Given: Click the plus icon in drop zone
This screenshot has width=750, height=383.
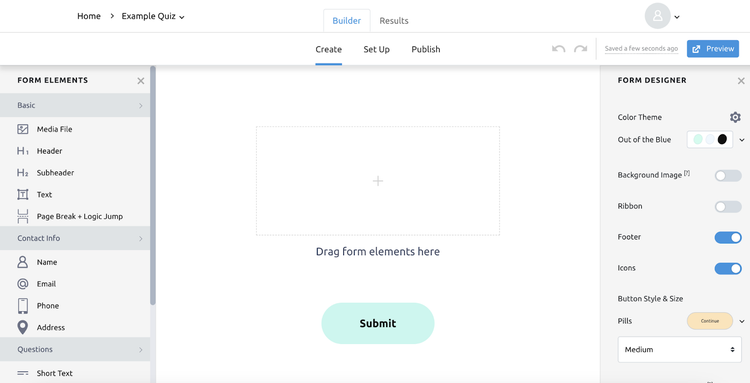Looking at the screenshot, I should (x=378, y=181).
